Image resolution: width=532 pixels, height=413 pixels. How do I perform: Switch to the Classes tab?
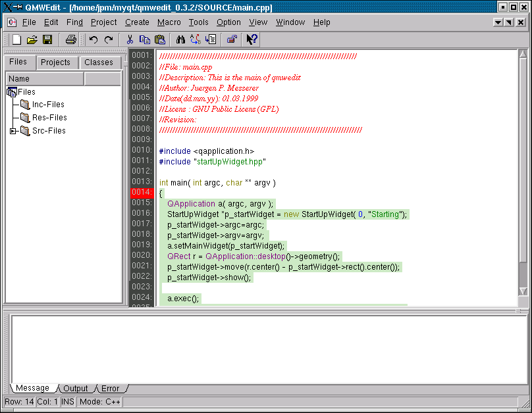point(99,62)
